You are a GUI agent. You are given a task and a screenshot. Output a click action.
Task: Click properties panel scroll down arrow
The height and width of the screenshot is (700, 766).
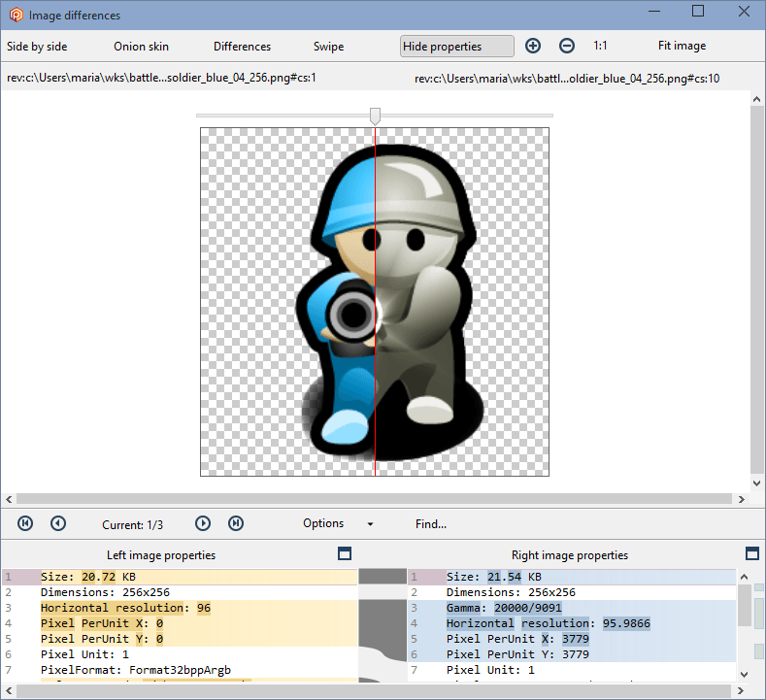[x=744, y=675]
